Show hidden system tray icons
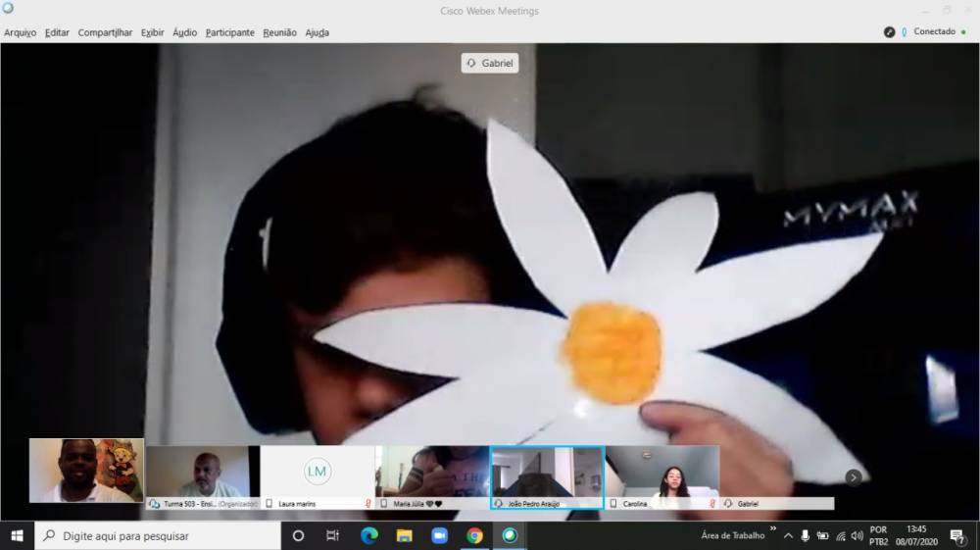The image size is (980, 550). 788,536
